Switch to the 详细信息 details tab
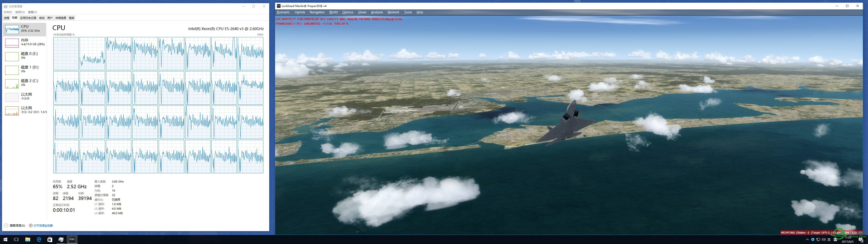Image resolution: width=868 pixels, height=244 pixels. pyautogui.click(x=61, y=18)
